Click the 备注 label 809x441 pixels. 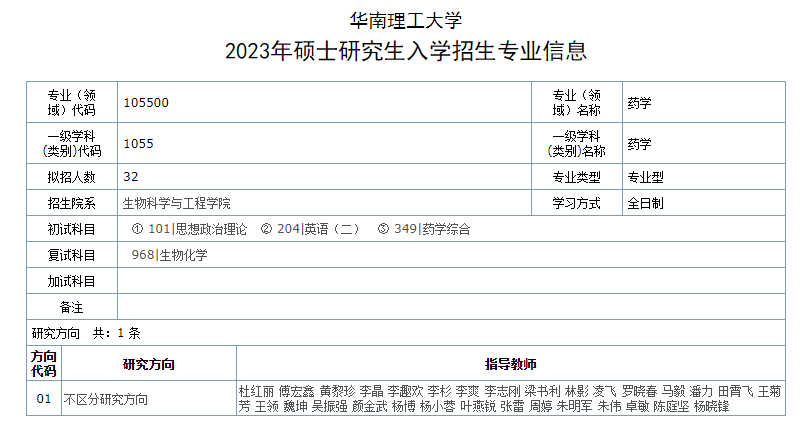(x=72, y=307)
